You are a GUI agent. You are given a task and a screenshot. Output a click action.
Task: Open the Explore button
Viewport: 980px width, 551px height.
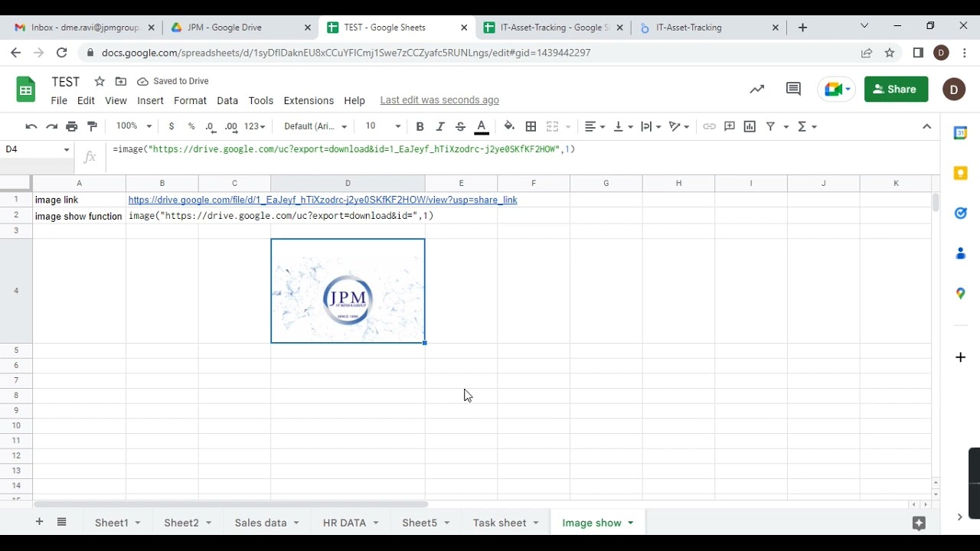[919, 523]
